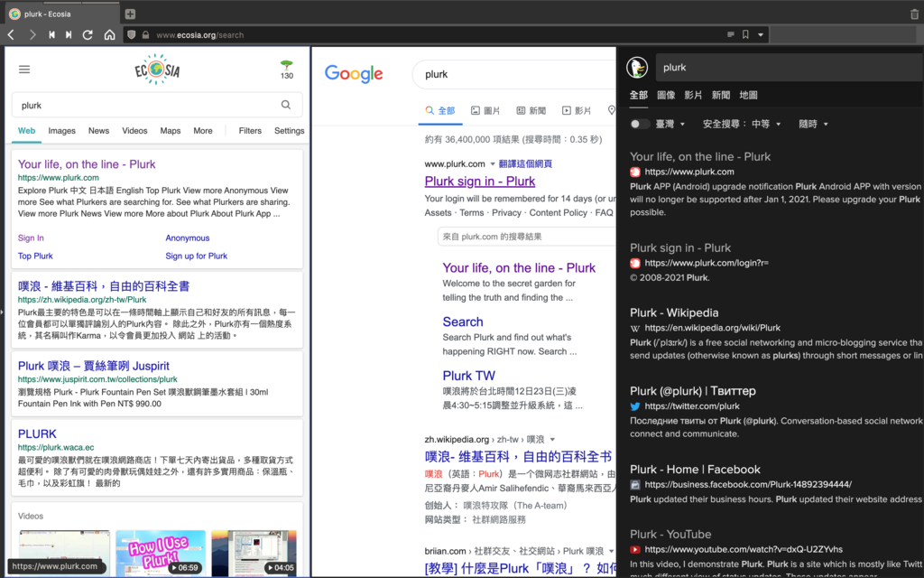Click the YouTube icon beside the youtube.com result

634,549
